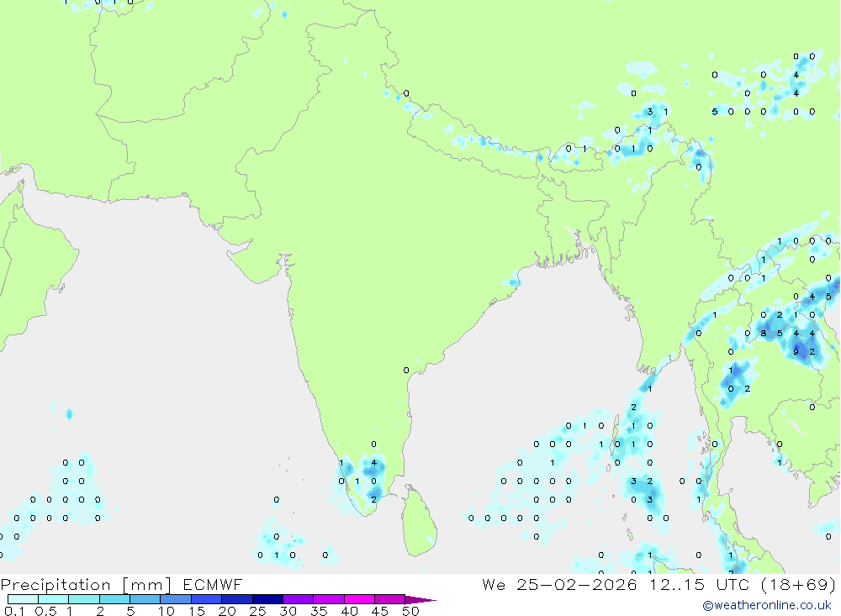Click the '40' legend scale label
Image resolution: width=841 pixels, height=616 pixels.
point(350,611)
